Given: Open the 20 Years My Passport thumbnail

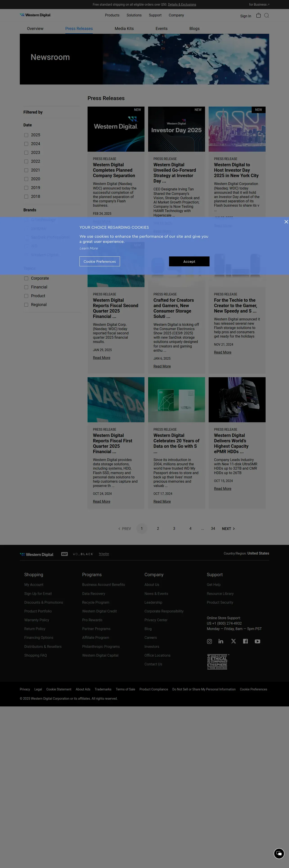Looking at the screenshot, I should click(176, 400).
